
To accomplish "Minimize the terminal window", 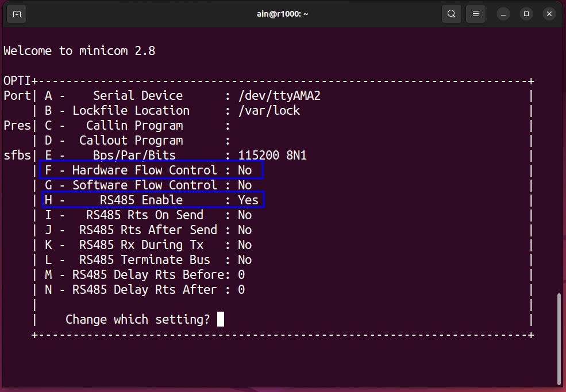I will click(x=503, y=14).
